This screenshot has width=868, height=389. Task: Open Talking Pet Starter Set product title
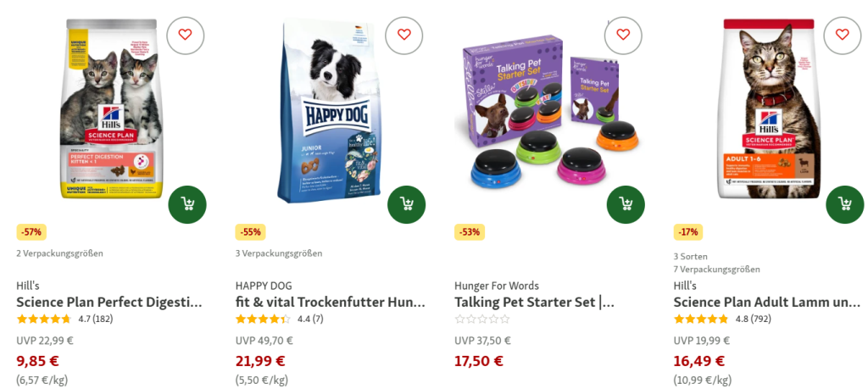click(x=535, y=302)
